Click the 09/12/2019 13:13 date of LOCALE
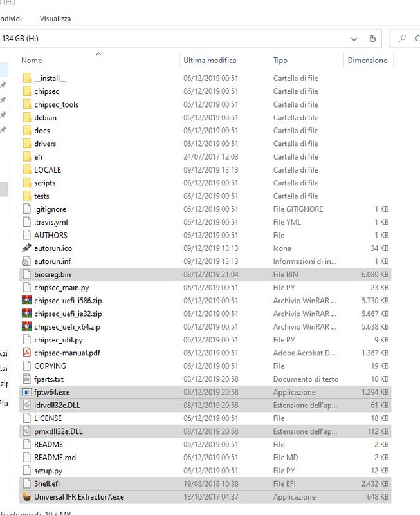 tap(211, 170)
